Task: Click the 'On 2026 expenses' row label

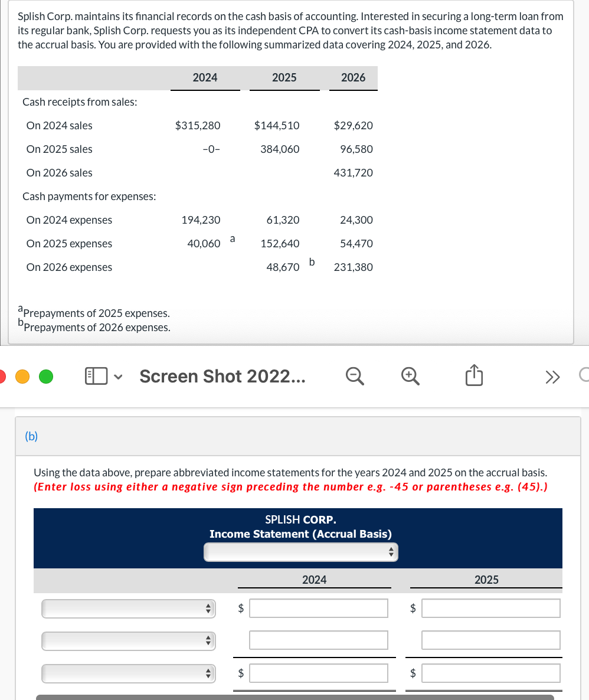Action: [x=69, y=267]
